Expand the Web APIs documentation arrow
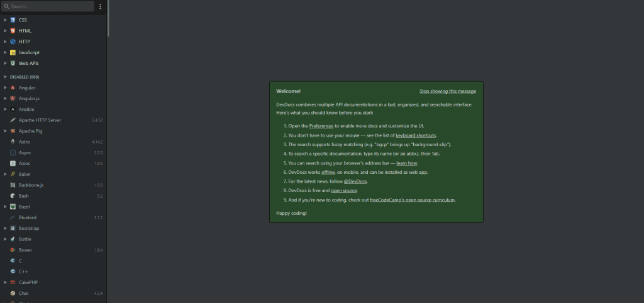The width and height of the screenshot is (644, 303). [5, 64]
